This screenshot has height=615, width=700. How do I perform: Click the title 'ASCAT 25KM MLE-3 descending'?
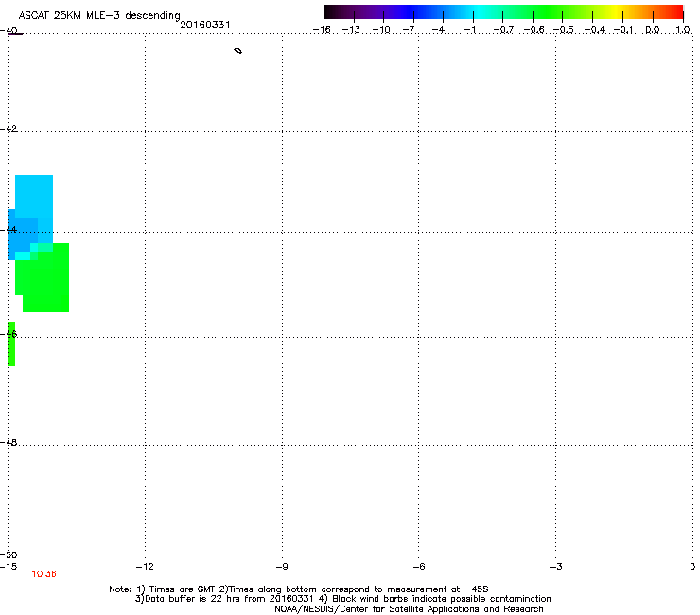point(99,15)
